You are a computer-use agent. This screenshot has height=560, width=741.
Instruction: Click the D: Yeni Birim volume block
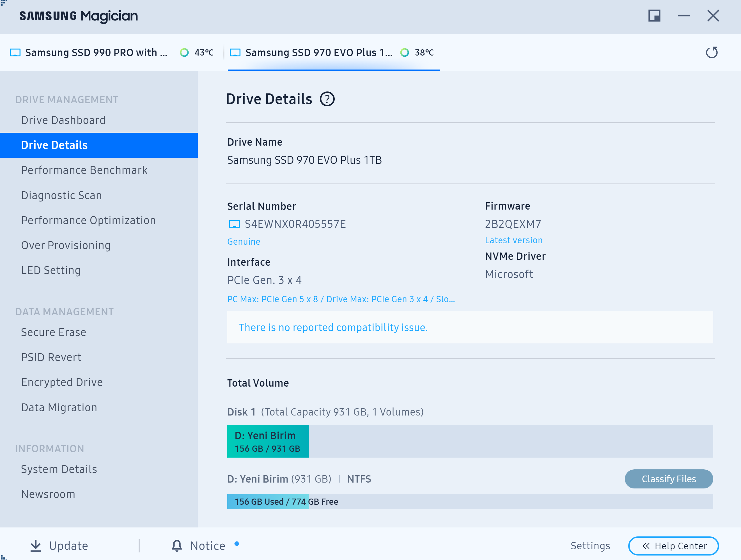click(268, 441)
